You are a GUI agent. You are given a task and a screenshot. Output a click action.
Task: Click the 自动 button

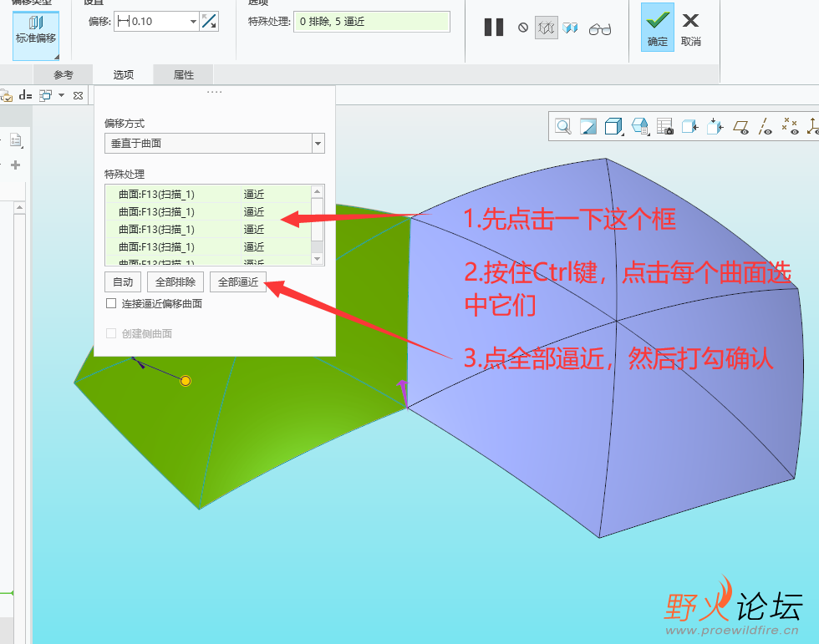(123, 282)
